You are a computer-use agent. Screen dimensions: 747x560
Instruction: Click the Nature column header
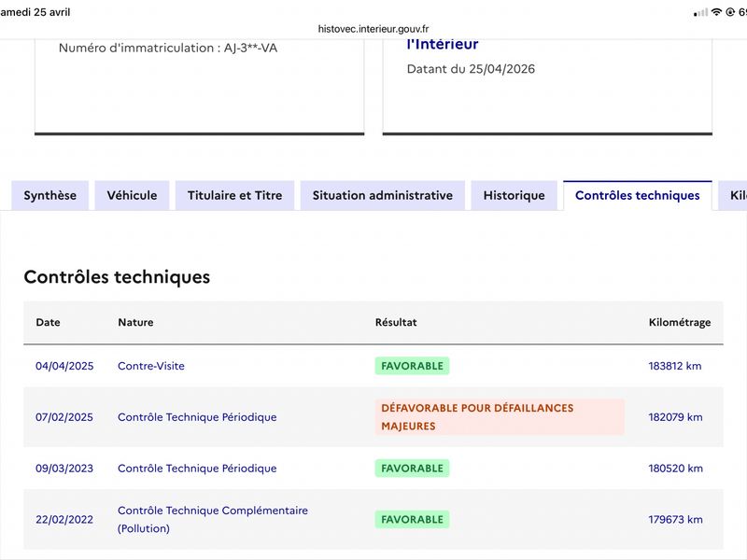point(135,322)
